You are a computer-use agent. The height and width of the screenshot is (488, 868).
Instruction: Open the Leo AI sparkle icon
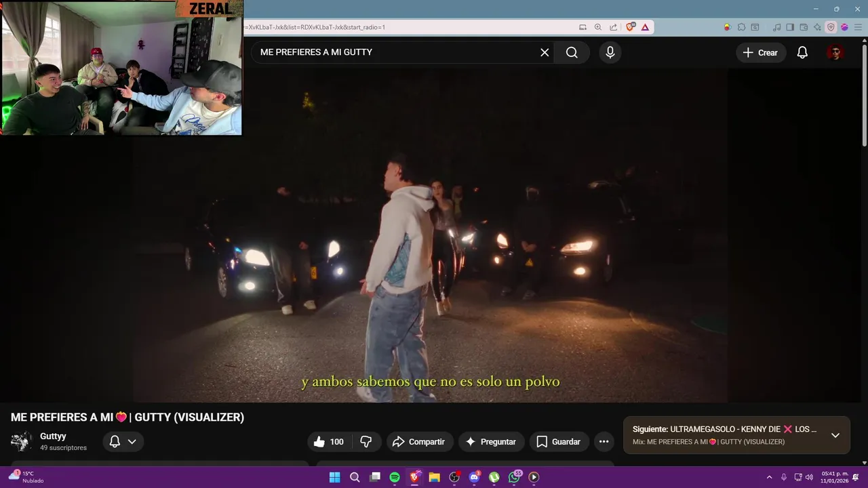click(817, 27)
